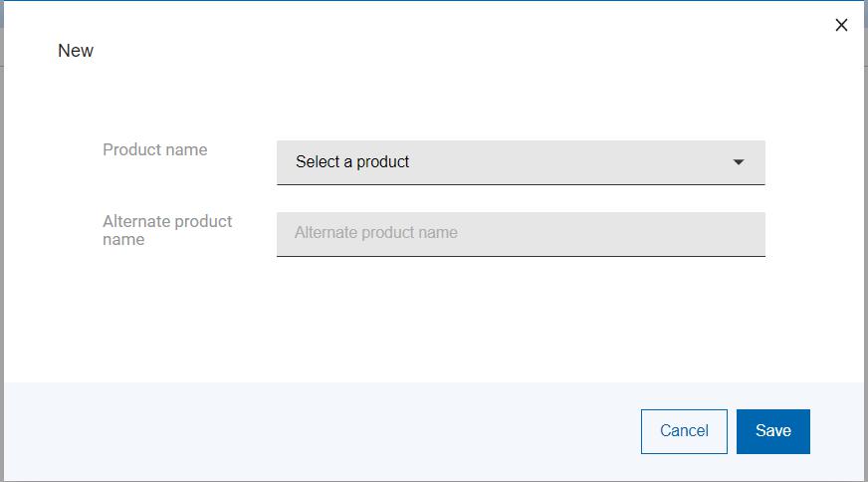The height and width of the screenshot is (482, 868).
Task: Click the caret arrow in product dropdown
Action: point(739,162)
